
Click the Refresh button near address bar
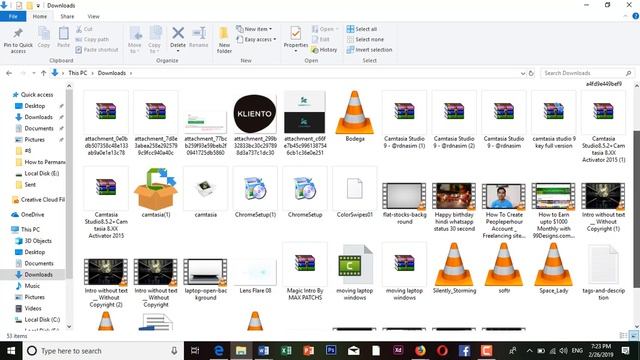pyautogui.click(x=531, y=73)
